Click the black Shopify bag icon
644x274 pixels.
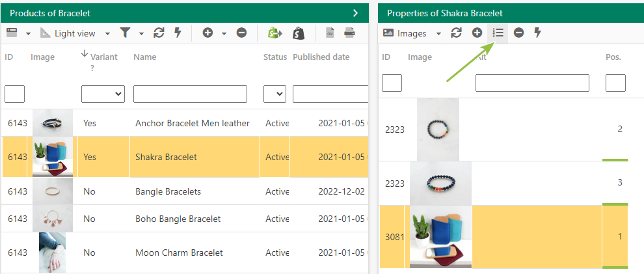[299, 33]
